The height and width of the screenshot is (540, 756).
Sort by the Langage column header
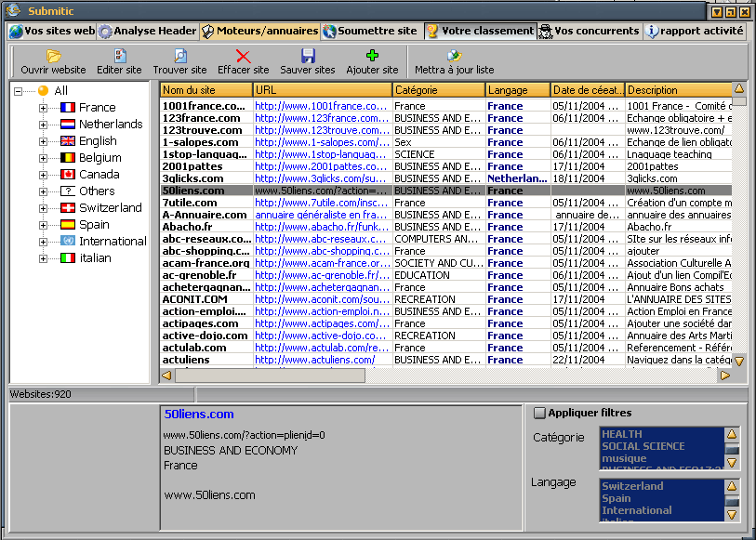517,90
